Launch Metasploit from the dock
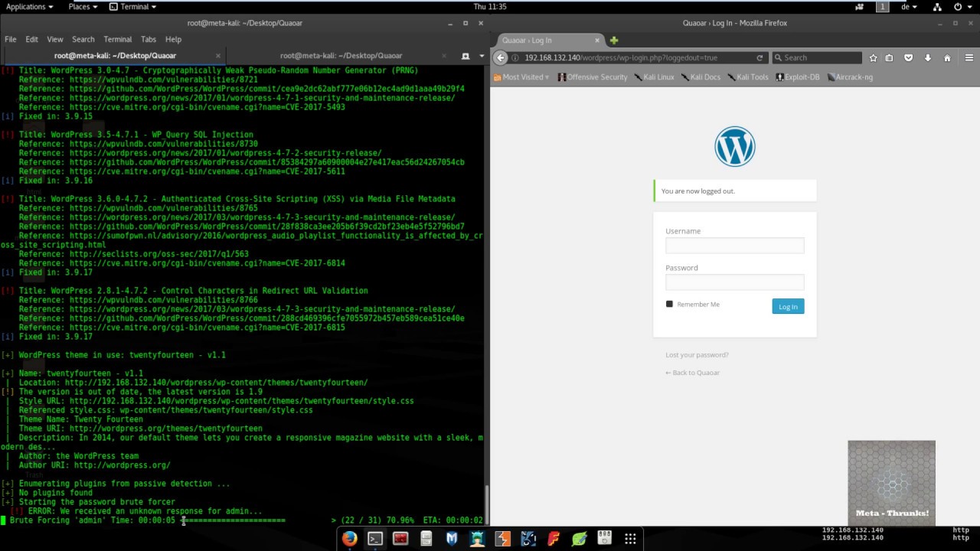The height and width of the screenshot is (551, 980). tap(452, 539)
